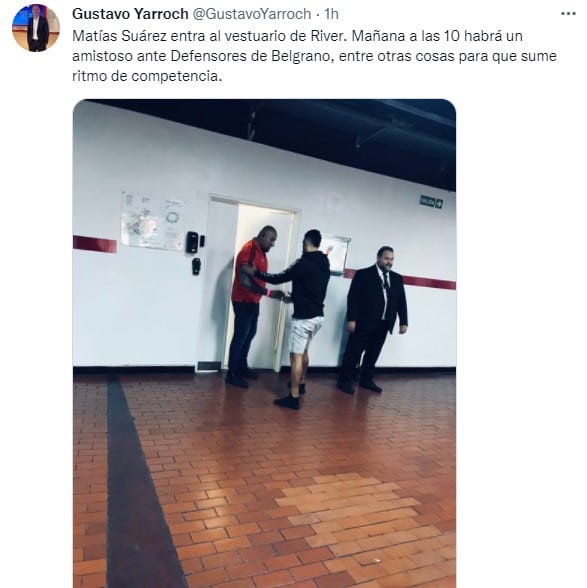This screenshot has width=587, height=588.
Task: Click the black intercom beside the door
Action: coord(192,242)
